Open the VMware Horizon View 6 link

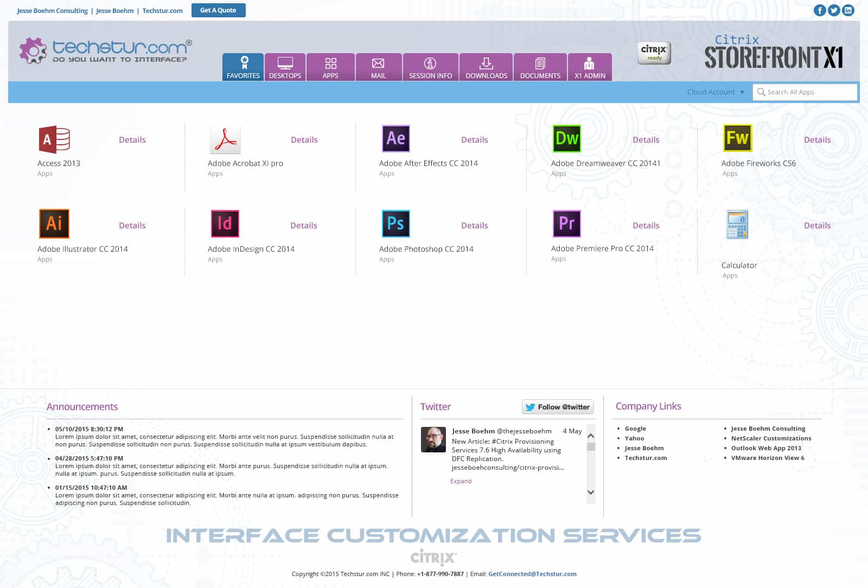(768, 458)
